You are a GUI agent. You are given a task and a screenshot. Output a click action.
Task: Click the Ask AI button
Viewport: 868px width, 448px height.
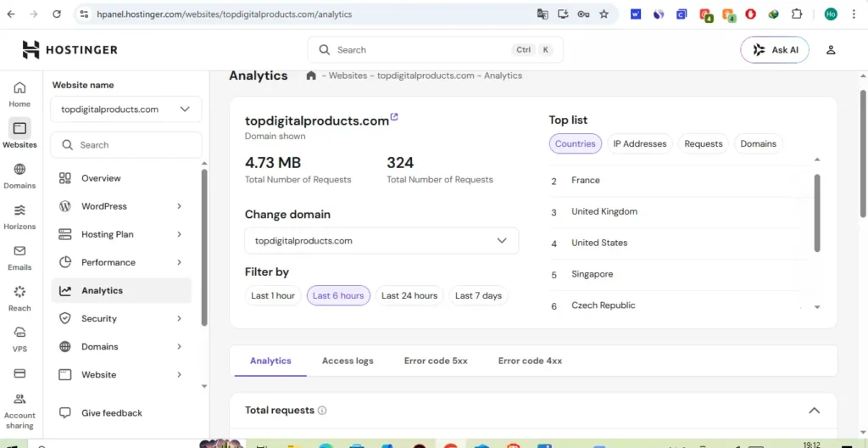(x=775, y=50)
